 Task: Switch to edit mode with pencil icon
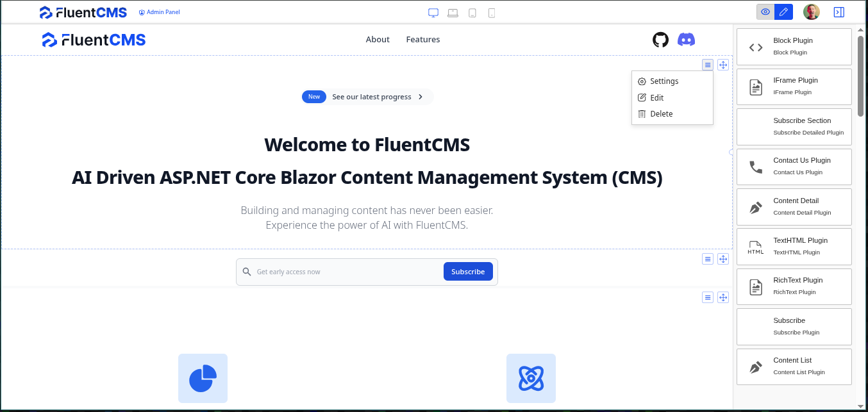click(783, 12)
